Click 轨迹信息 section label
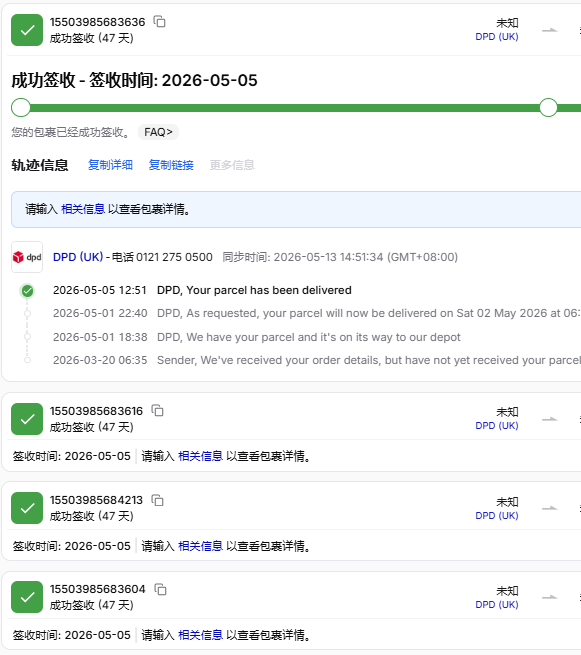Screen dimensions: 581x655 pyautogui.click(x=40, y=165)
